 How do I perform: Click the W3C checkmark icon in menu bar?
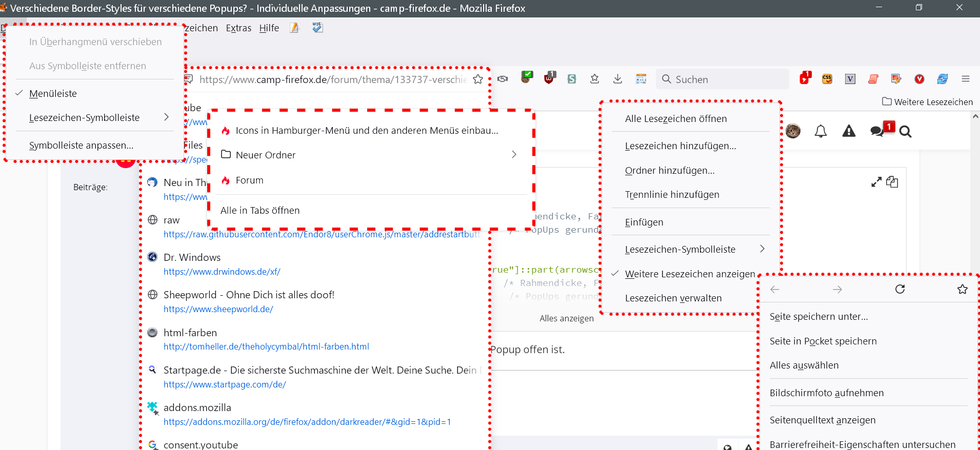tap(317, 28)
